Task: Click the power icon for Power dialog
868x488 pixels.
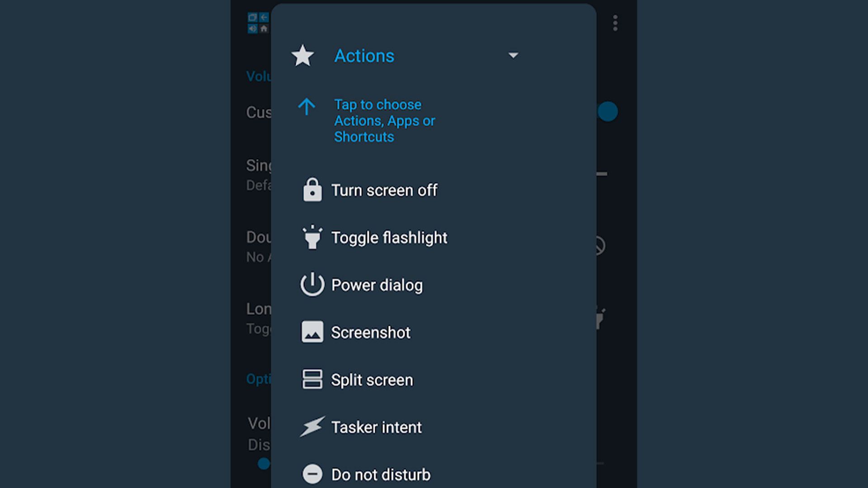Action: pos(312,285)
